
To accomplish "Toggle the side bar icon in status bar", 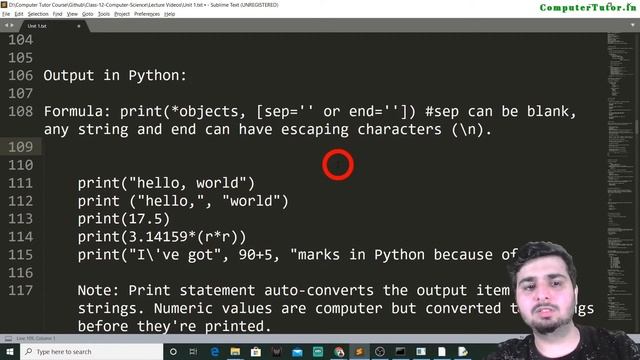I will (8, 338).
